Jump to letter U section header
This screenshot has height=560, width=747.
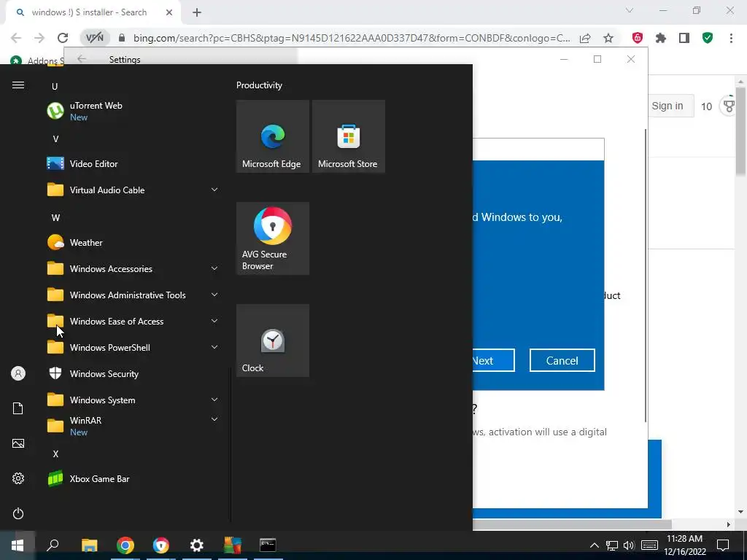(x=55, y=86)
